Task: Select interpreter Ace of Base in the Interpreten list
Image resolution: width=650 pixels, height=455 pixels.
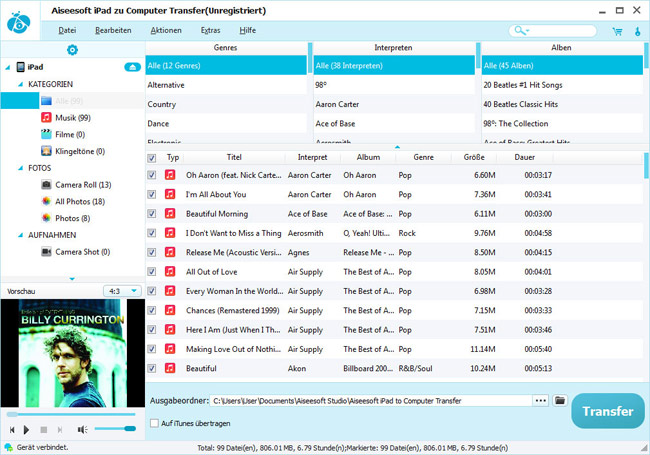Action: pos(394,123)
